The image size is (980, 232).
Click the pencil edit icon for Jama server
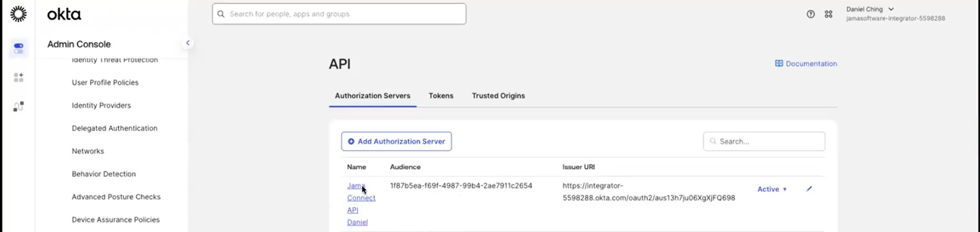[809, 188]
